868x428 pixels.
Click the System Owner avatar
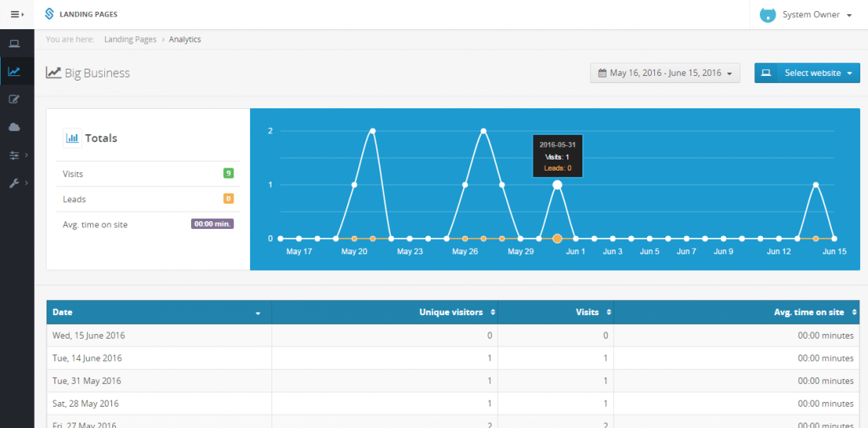[767, 15]
